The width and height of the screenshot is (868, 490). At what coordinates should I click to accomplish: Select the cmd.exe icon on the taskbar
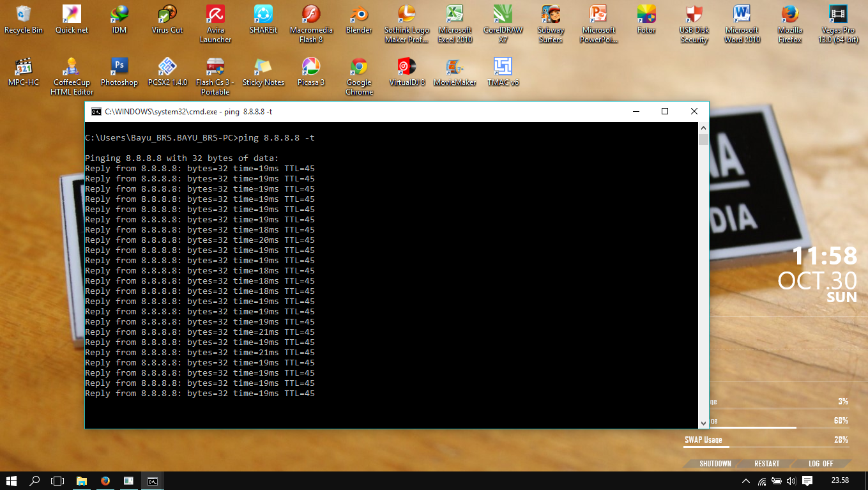click(152, 482)
